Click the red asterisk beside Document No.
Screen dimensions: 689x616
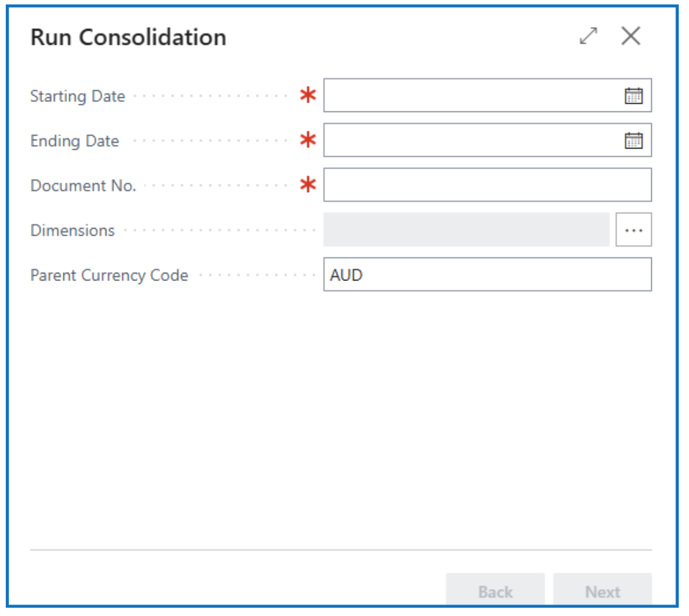309,186
